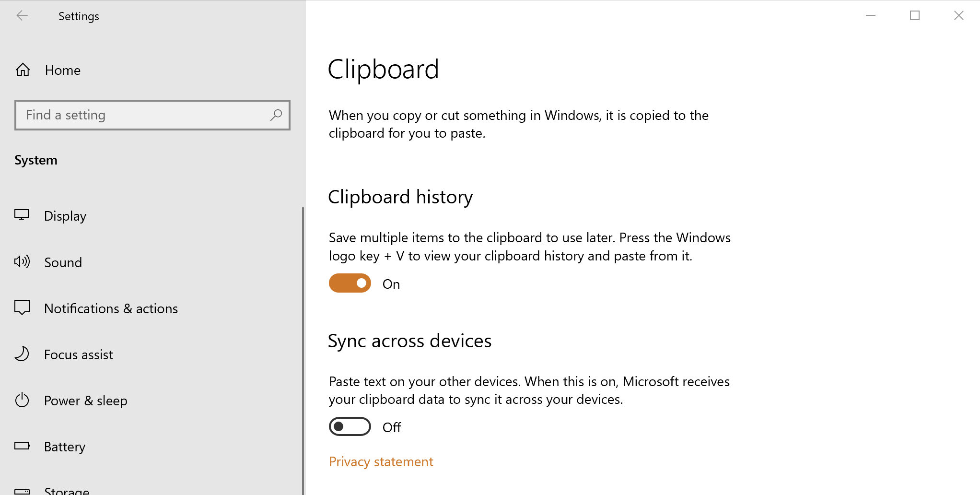Screen dimensions: 980x495
Task: Go to Sound settings
Action: tap(63, 262)
